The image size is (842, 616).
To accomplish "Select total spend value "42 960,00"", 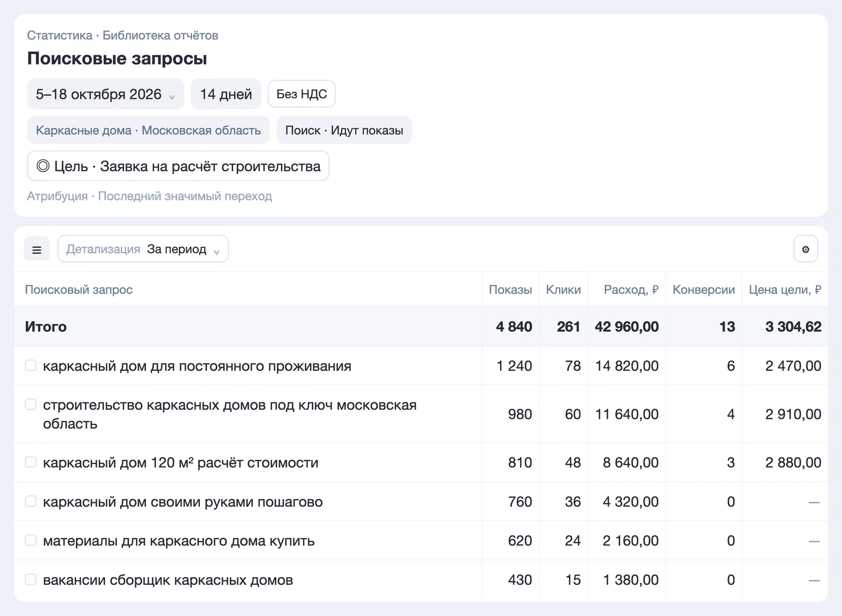I will pos(627,327).
